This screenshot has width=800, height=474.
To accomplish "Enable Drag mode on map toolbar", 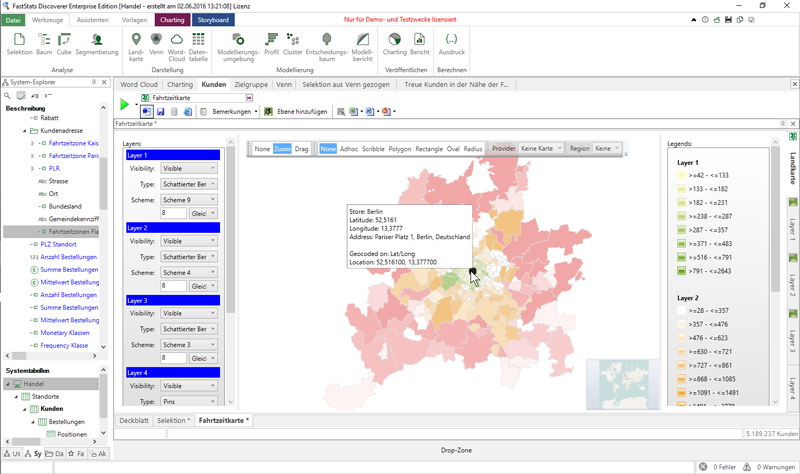I will 301,149.
